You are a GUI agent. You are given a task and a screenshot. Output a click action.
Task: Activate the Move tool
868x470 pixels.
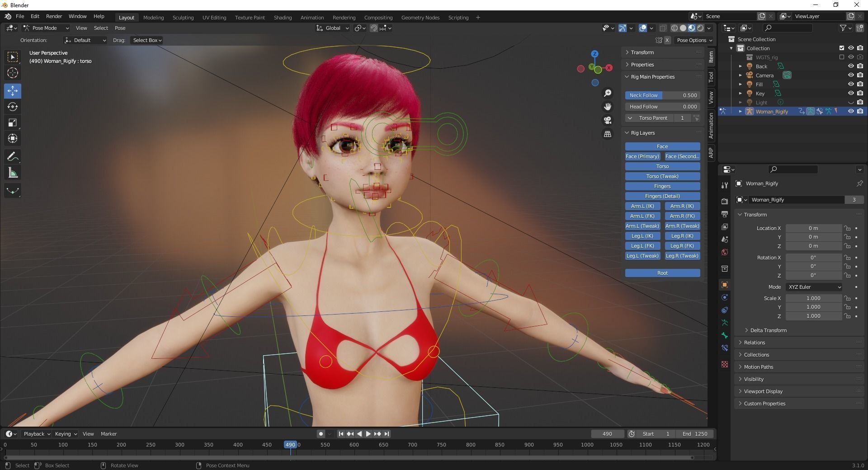[x=13, y=91]
